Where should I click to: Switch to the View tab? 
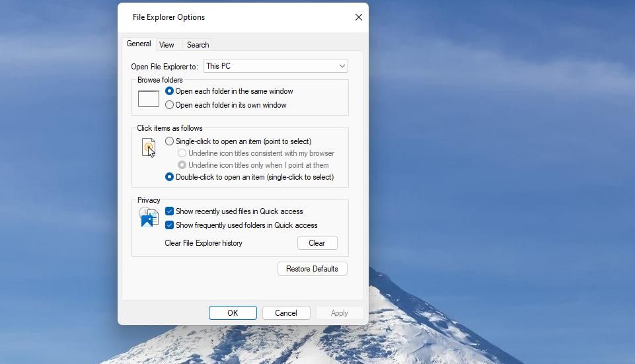167,45
